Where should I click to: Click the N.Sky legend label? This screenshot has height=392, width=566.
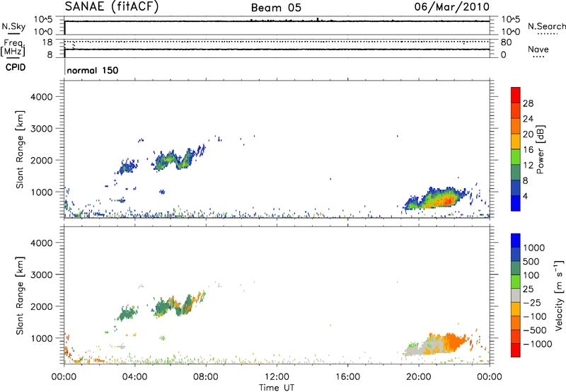pos(13,26)
